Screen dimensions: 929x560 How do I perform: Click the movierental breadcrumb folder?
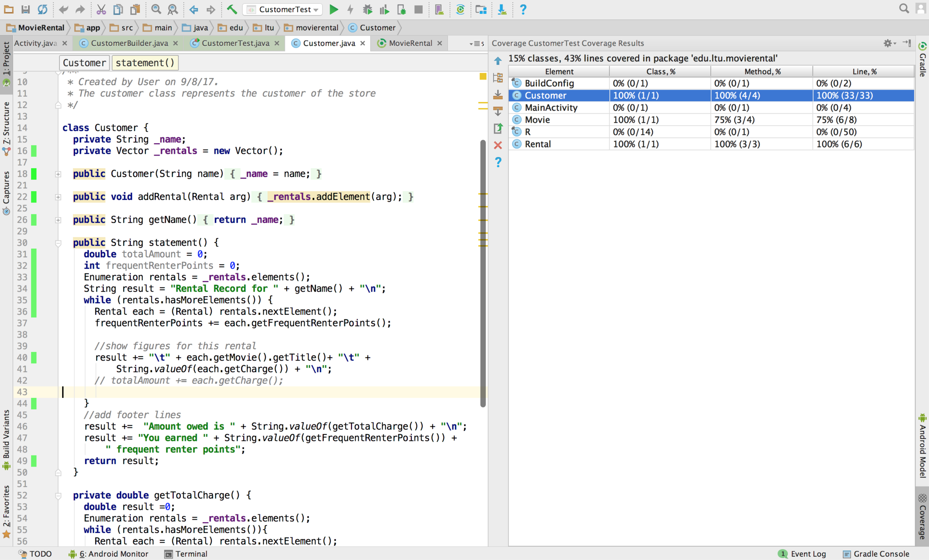(x=316, y=28)
